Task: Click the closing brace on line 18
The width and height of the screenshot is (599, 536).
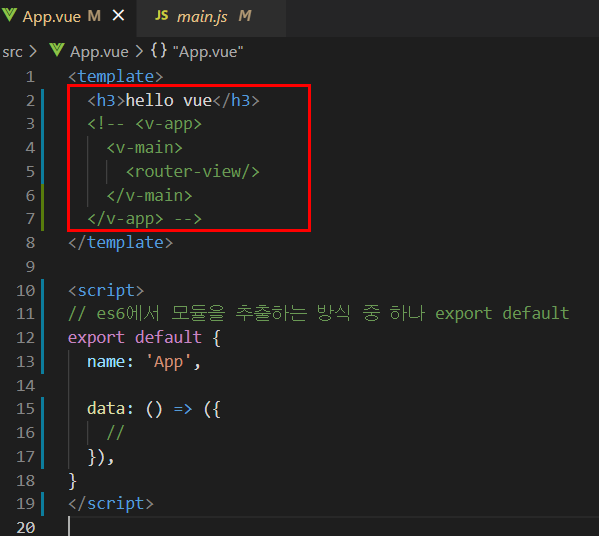Action: pyautogui.click(x=73, y=481)
